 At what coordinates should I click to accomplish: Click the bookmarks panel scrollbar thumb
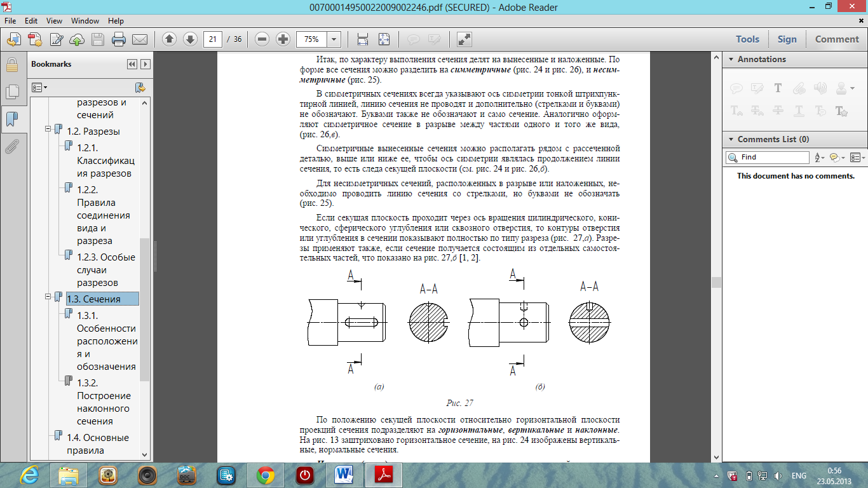tap(145, 309)
